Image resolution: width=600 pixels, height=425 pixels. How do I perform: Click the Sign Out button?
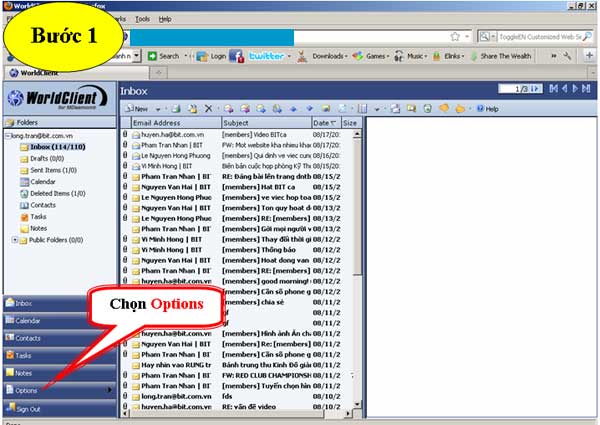pyautogui.click(x=59, y=409)
